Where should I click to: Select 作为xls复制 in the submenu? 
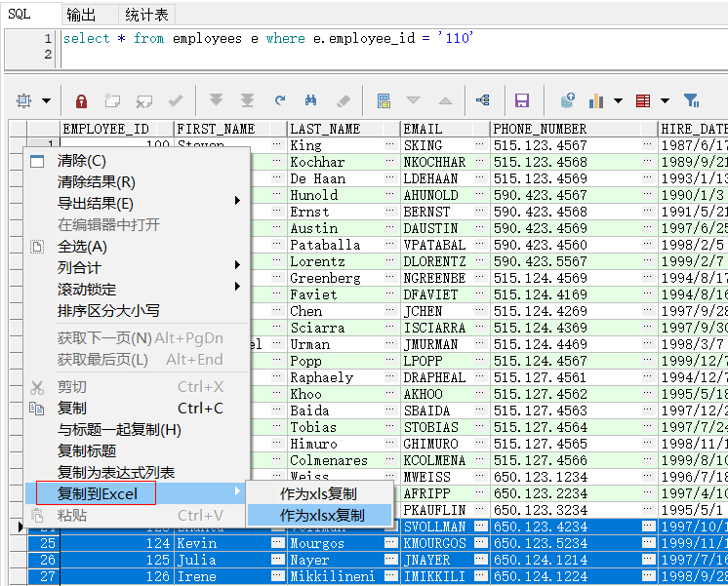[x=319, y=494]
